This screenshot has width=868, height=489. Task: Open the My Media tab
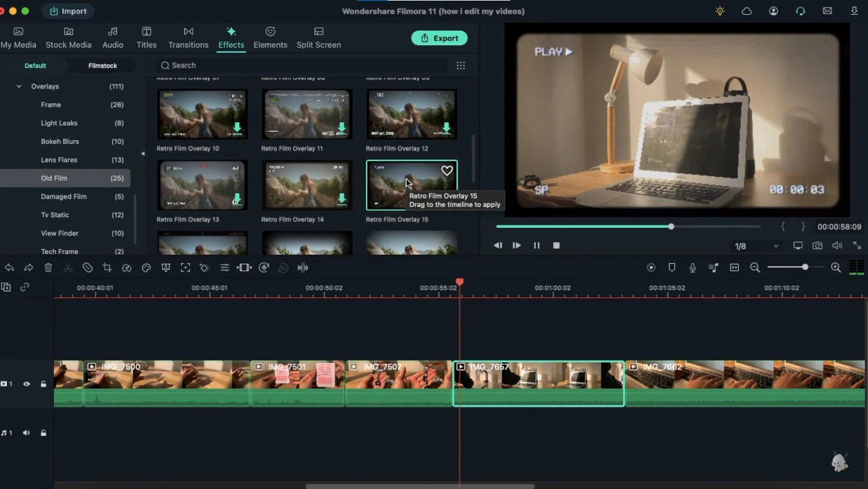tap(18, 38)
